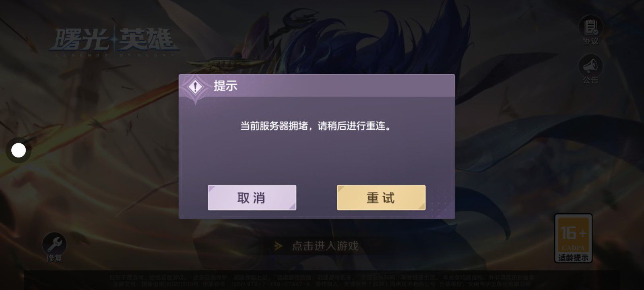Viewport: 644px width, 290px height.
Task: Click the 修复 text label
Action: tap(54, 258)
